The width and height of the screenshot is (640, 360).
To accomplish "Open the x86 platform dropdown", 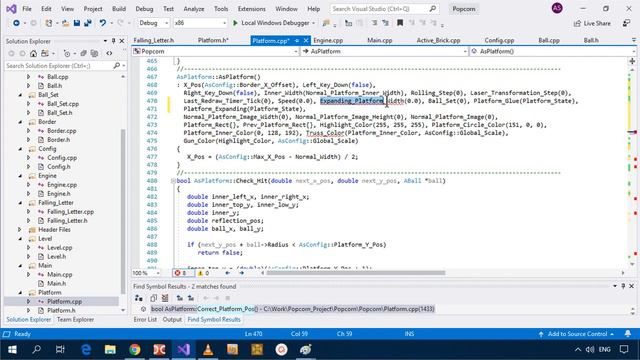I will click(200, 23).
